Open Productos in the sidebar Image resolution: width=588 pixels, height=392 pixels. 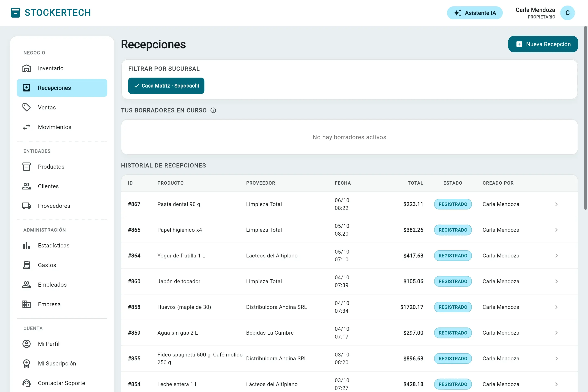pyautogui.click(x=62, y=167)
